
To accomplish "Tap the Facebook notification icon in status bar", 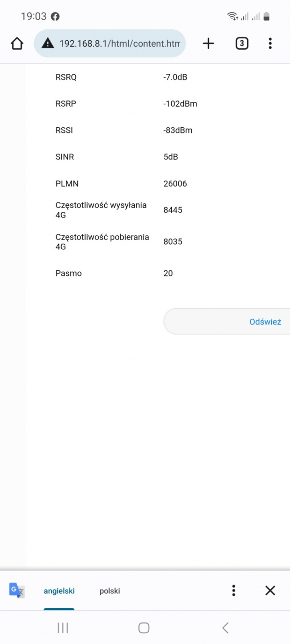I will click(55, 17).
